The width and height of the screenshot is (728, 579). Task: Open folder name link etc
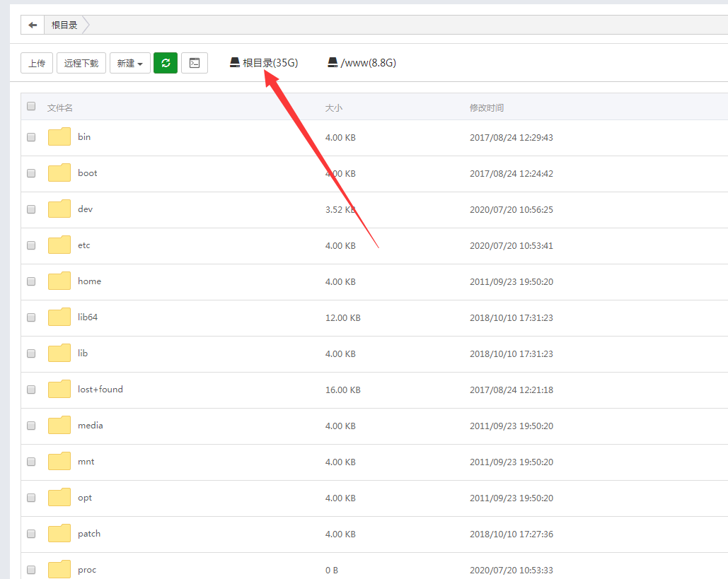click(x=84, y=245)
